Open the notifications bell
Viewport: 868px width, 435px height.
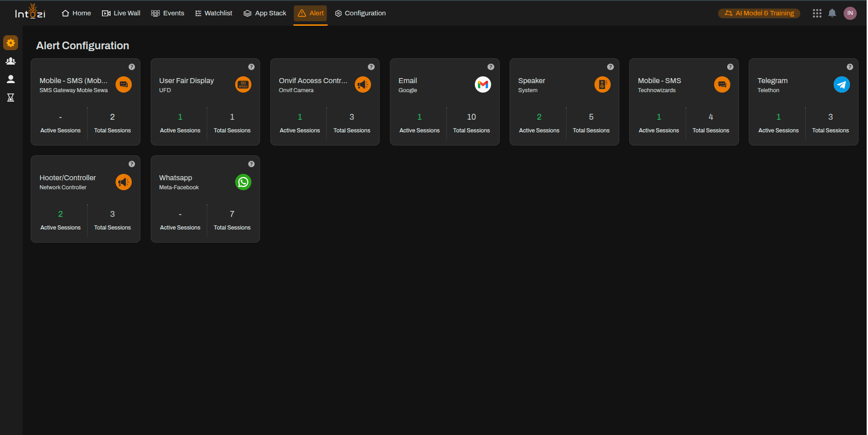point(832,13)
